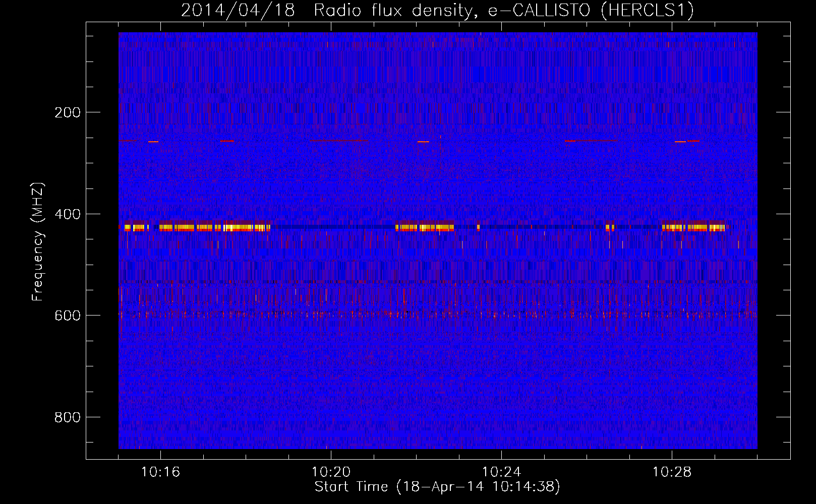Viewport: 816px width, 504px height.
Task: Click the yellow-red burst near 10:28 around 430 MHz
Action: coord(693,228)
